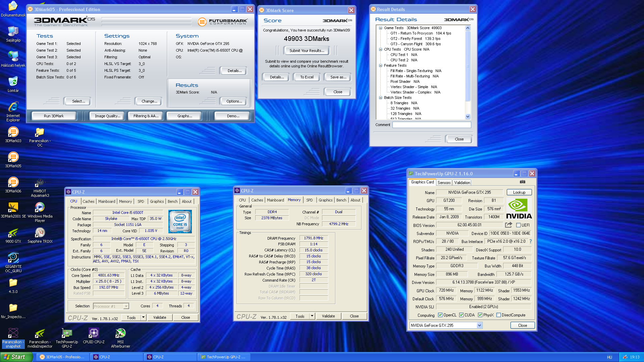Viewport: 644px width, 362px height.
Task: Click the HU language indicator in tray
Action: 609,357
